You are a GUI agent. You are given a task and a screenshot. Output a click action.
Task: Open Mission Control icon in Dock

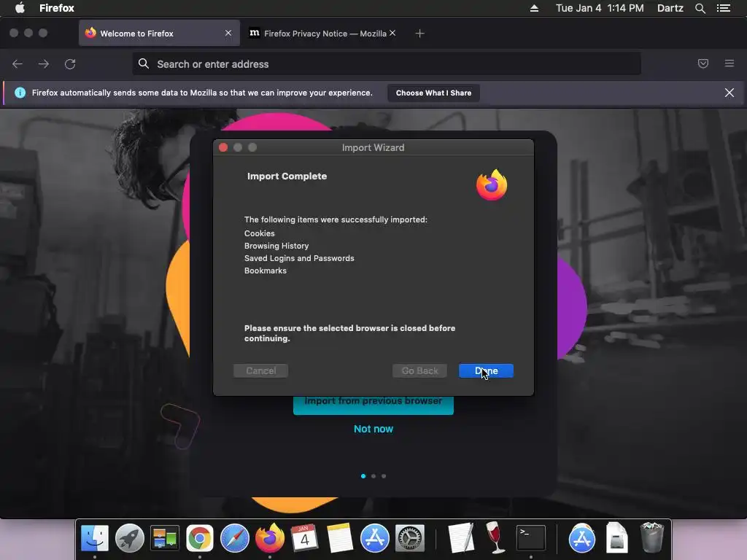[x=165, y=538]
